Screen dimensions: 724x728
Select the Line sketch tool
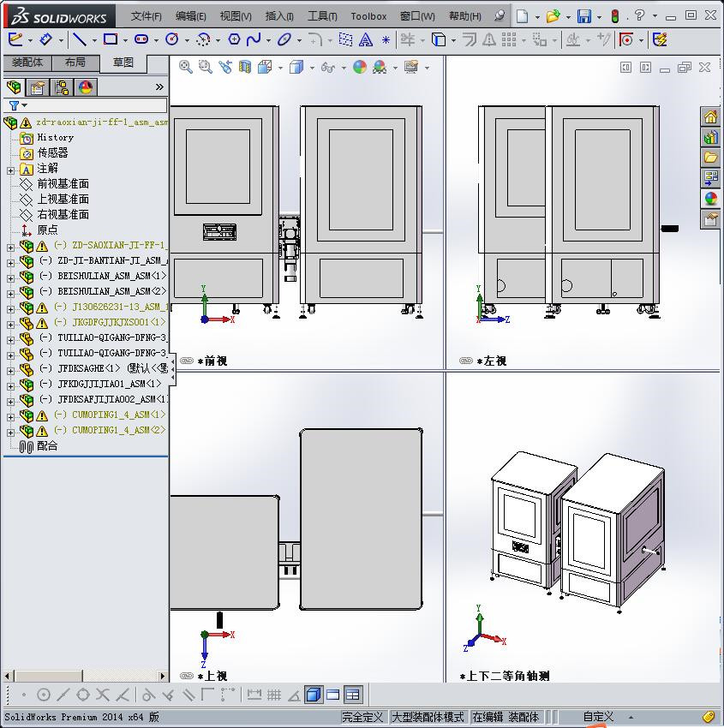80,39
